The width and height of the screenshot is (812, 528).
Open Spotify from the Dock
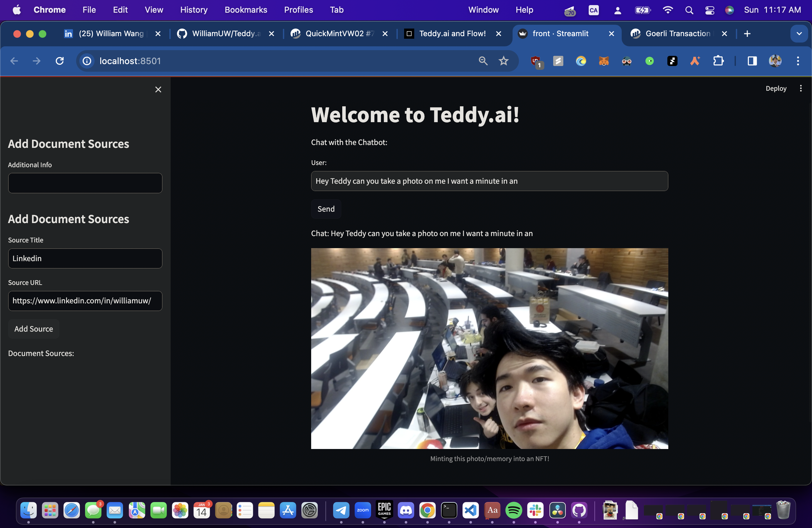[x=514, y=510]
